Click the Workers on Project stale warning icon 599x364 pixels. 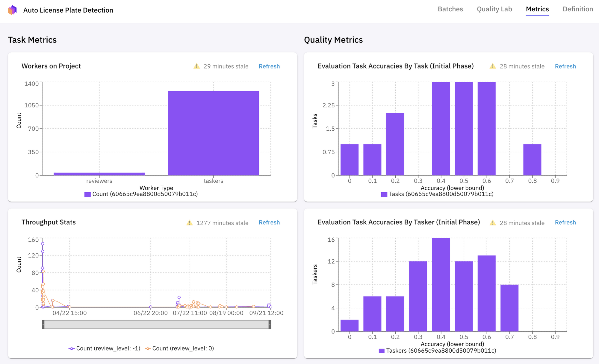pos(196,66)
